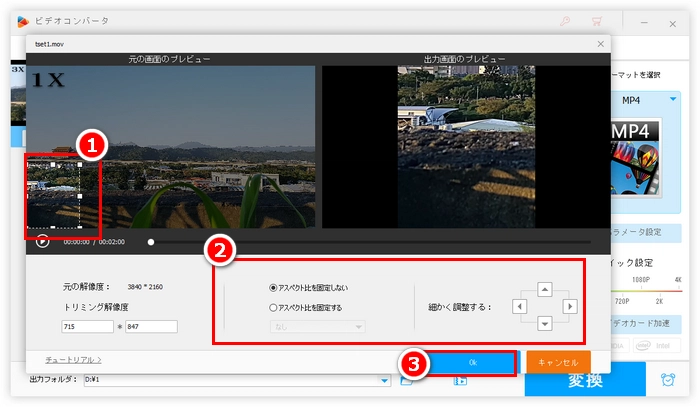Click the nudge down arrow button
The width and height of the screenshot is (700, 407).
544,323
